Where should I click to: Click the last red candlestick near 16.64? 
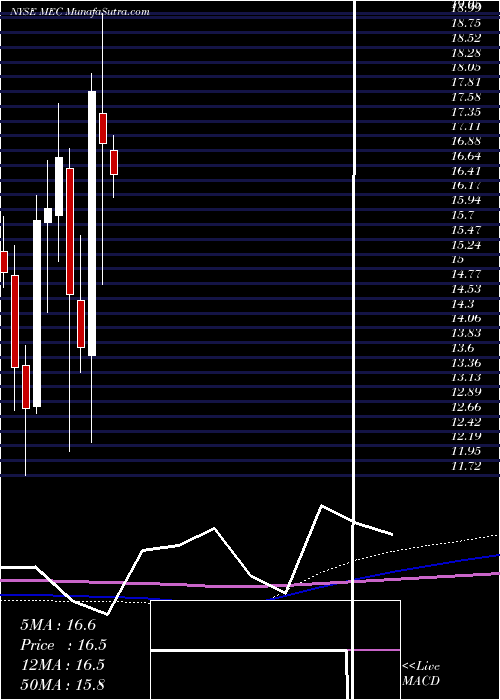[x=114, y=162]
